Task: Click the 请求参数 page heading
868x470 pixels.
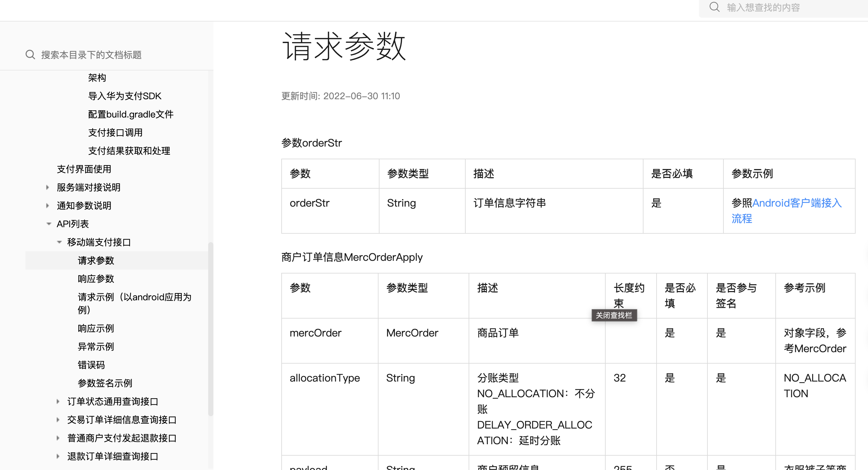Action: (x=344, y=46)
